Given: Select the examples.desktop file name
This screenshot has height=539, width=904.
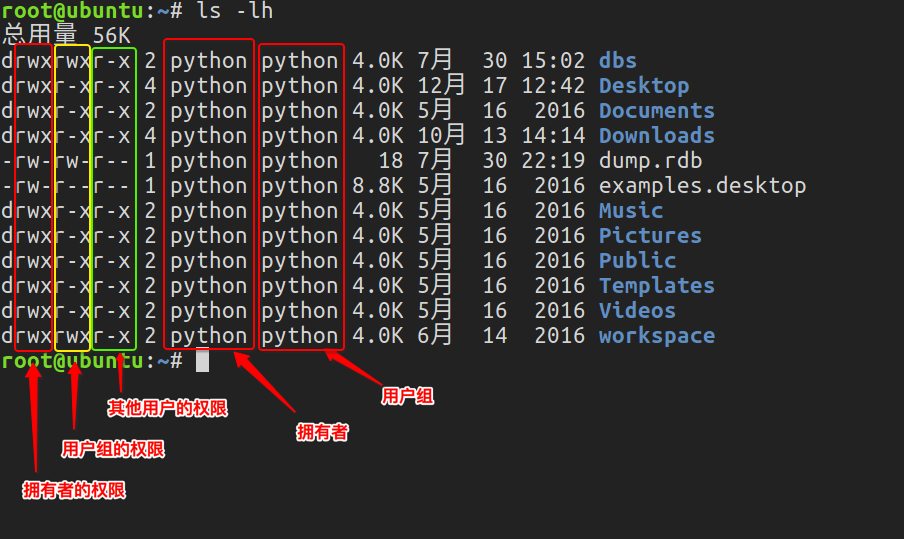Looking at the screenshot, I should click(702, 186).
